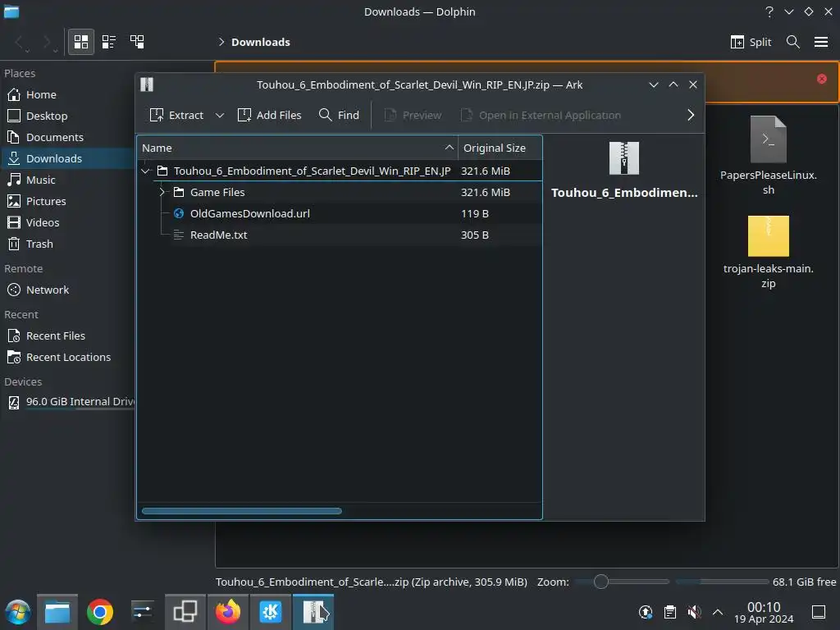Collapse the Touhou_6 root folder in archive tree
The height and width of the screenshot is (630, 840).
pos(146,171)
